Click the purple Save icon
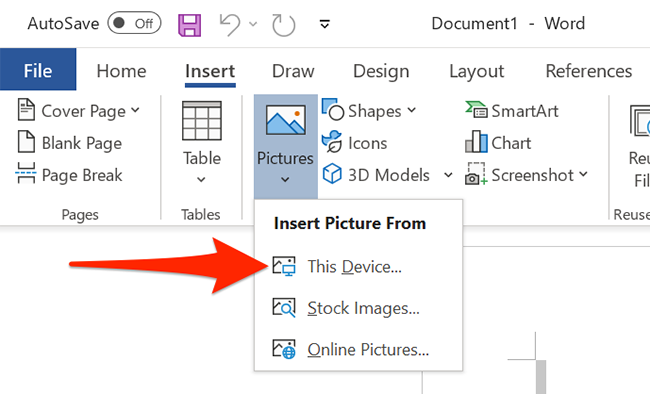650x394 pixels. point(189,25)
